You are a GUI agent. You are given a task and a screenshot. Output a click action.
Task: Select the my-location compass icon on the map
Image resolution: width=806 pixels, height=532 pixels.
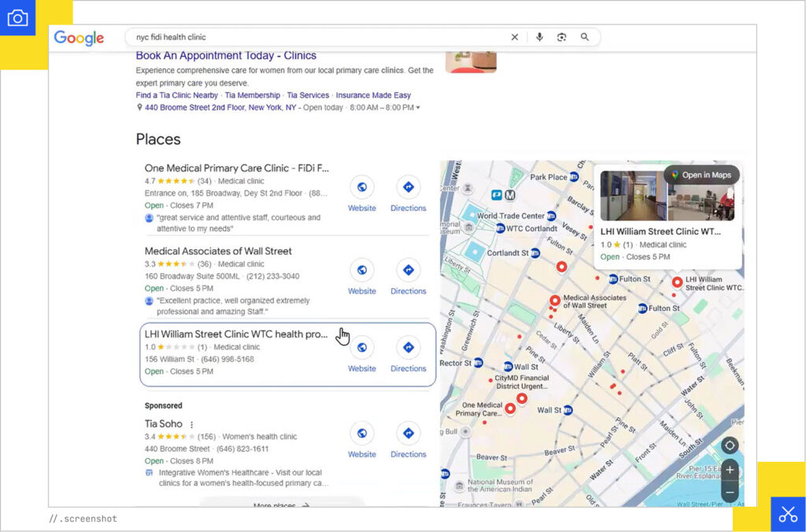(729, 445)
